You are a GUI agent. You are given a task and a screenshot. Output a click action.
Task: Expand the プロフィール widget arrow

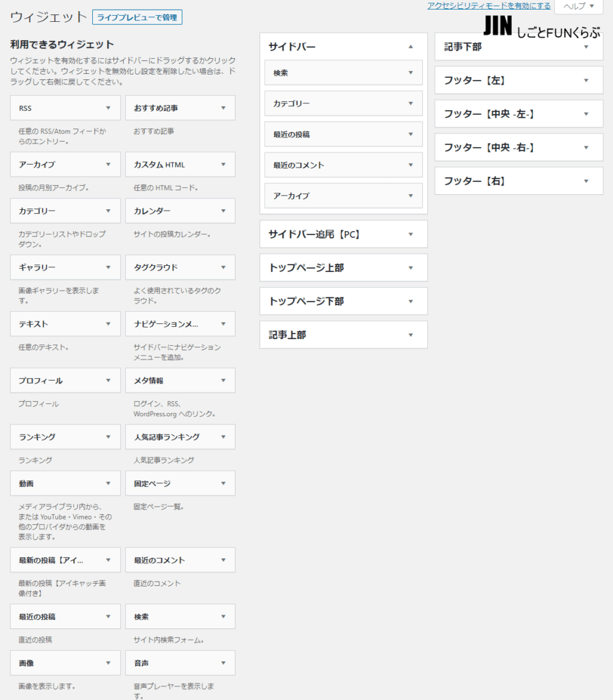108,380
